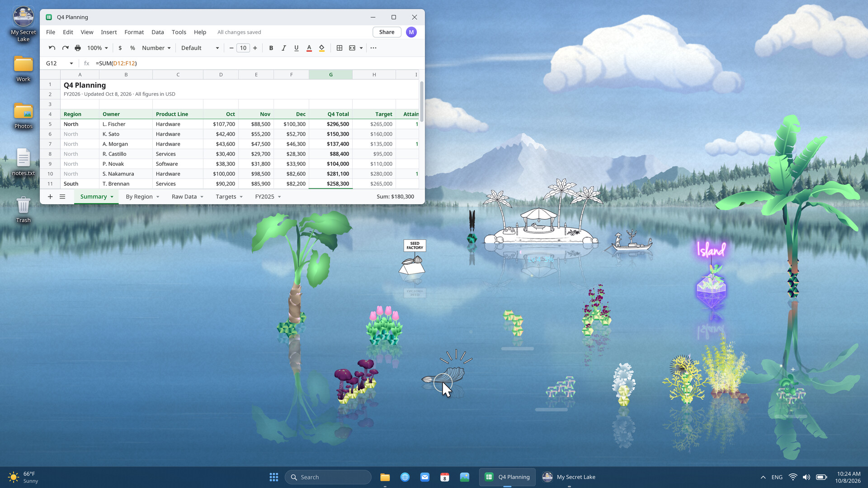Image resolution: width=868 pixels, height=488 pixels.
Task: Open the more toolbar options ellipsis
Action: (373, 48)
